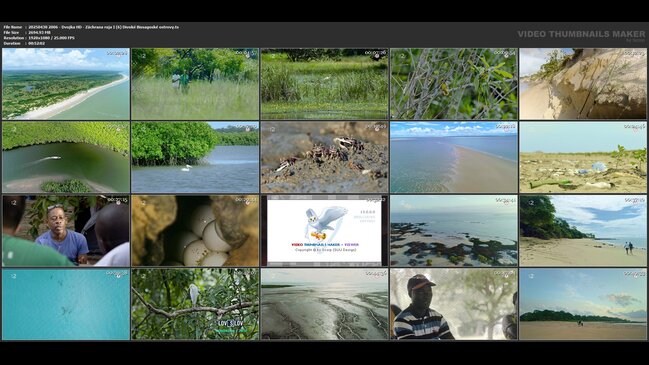
Task: Open close-up branches and leaves thumbnail
Action: [454, 84]
